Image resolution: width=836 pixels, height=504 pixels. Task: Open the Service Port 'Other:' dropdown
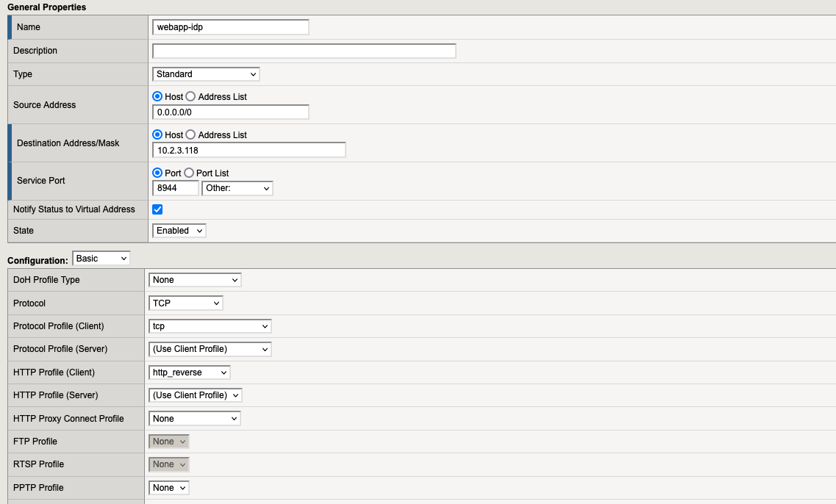pos(237,189)
